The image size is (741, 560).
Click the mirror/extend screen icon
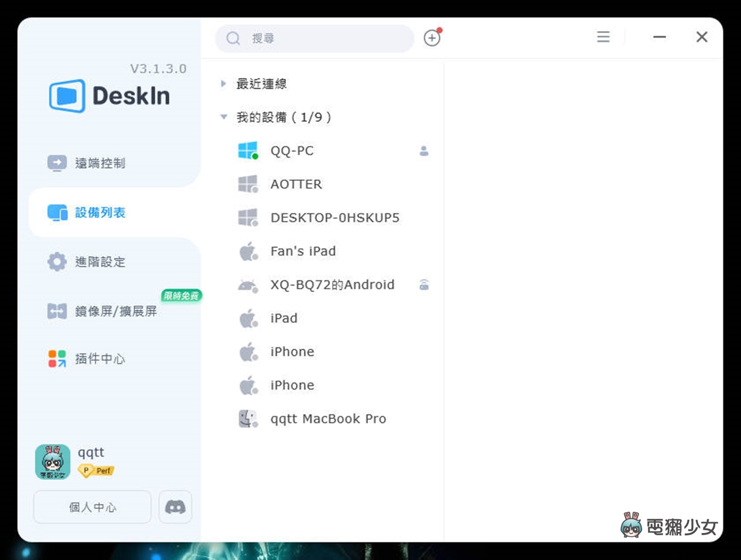pyautogui.click(x=57, y=311)
